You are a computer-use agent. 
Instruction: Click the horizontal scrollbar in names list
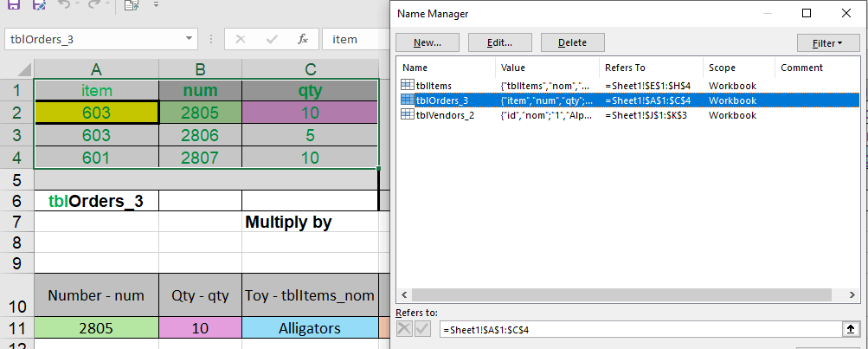621,295
